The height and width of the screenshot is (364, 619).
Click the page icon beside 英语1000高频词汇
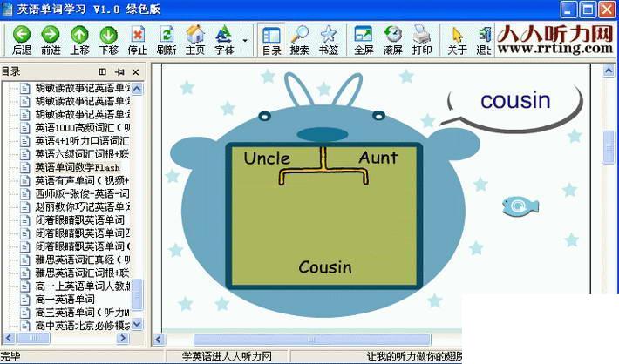tap(25, 128)
